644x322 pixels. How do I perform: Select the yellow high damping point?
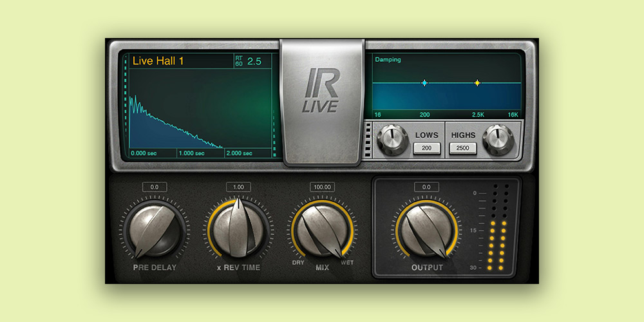pos(477,83)
